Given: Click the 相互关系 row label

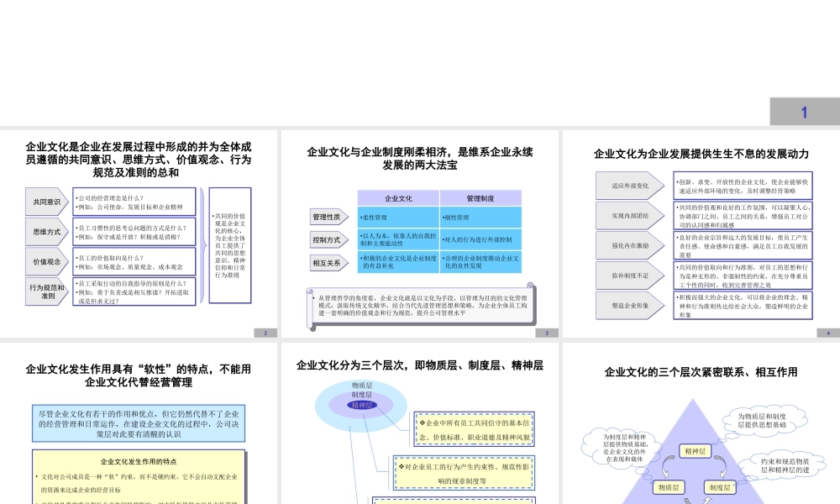Looking at the screenshot, I should click(328, 263).
